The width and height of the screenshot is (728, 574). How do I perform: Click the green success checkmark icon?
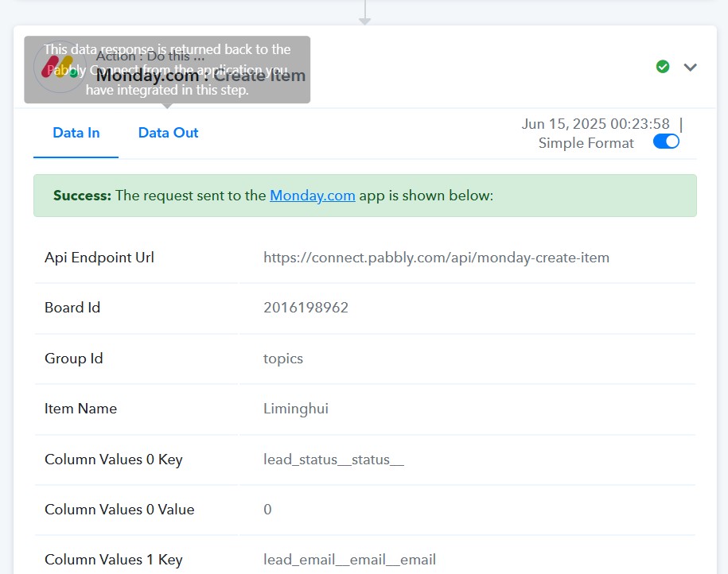point(663,67)
